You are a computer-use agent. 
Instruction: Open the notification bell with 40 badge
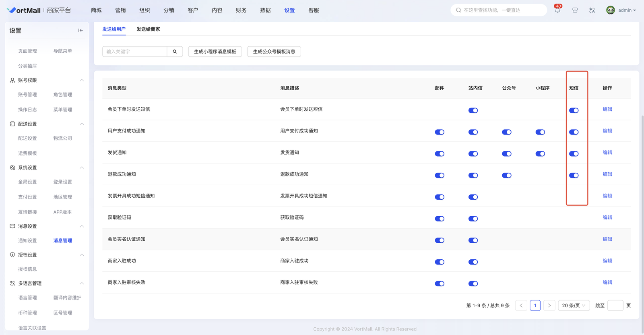point(557,10)
